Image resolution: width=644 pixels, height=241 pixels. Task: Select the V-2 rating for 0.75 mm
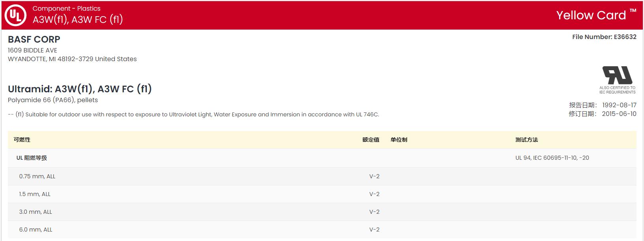(374, 176)
